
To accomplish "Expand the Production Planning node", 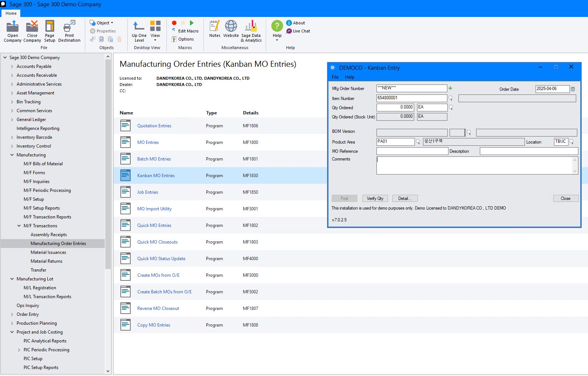I will 12,323.
